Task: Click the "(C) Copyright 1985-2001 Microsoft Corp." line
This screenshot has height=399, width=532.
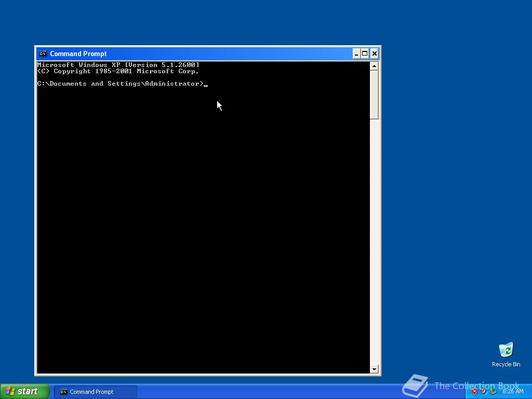Action: coord(118,71)
